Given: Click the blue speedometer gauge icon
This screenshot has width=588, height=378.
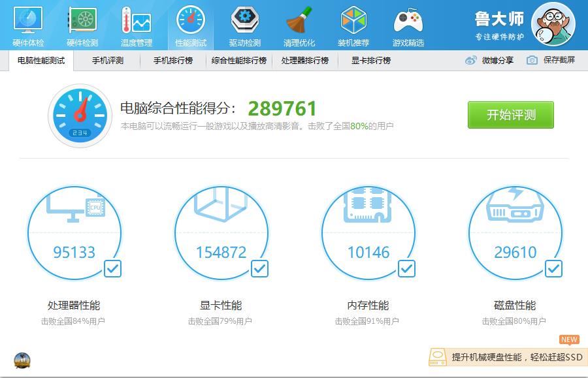Looking at the screenshot, I should coord(80,116).
